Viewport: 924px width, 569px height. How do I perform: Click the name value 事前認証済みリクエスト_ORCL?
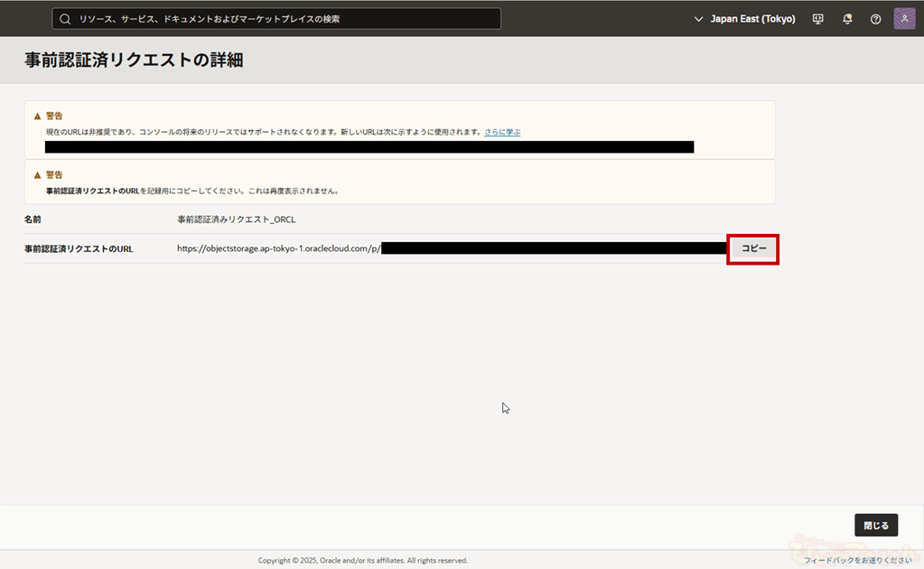pyautogui.click(x=237, y=219)
